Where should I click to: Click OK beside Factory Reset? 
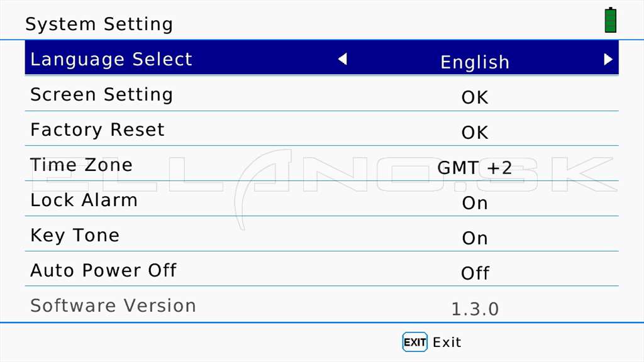click(x=475, y=133)
